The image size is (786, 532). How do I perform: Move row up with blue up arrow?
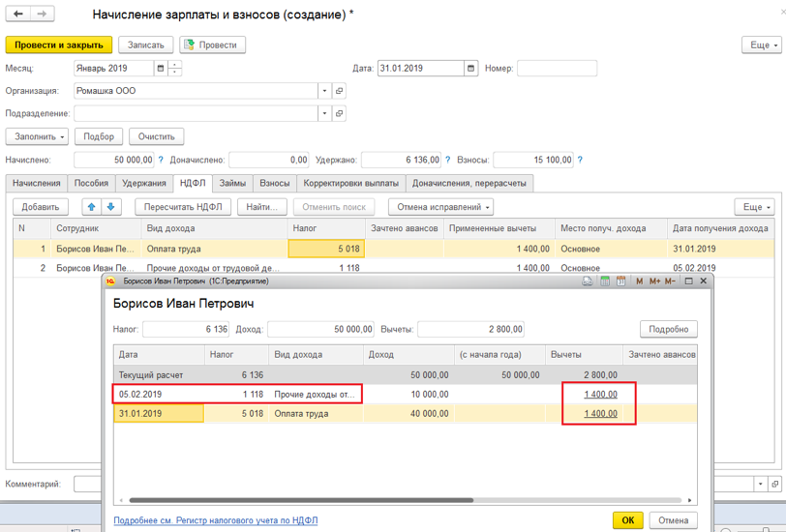point(92,207)
